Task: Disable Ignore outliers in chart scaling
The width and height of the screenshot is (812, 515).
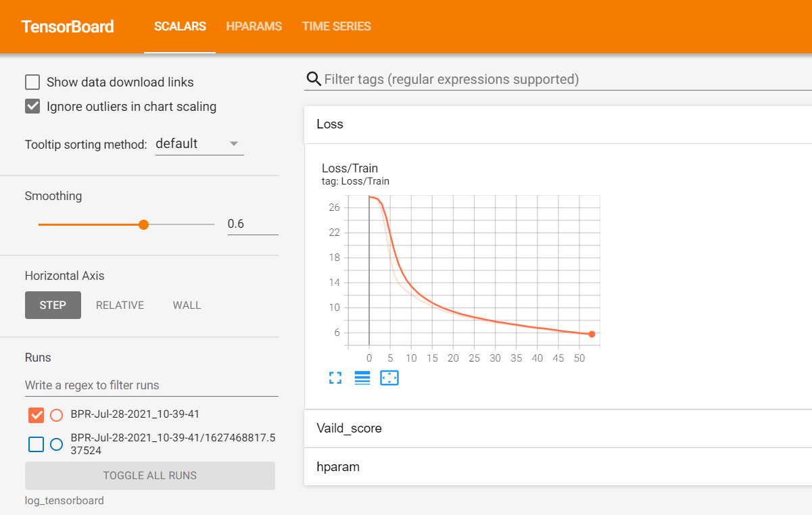Action: point(32,107)
